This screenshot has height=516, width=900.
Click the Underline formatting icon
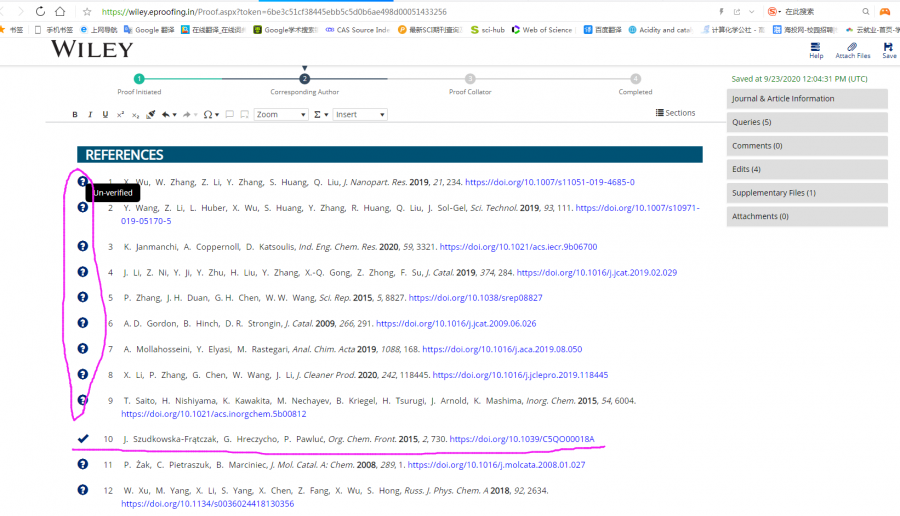pos(105,115)
